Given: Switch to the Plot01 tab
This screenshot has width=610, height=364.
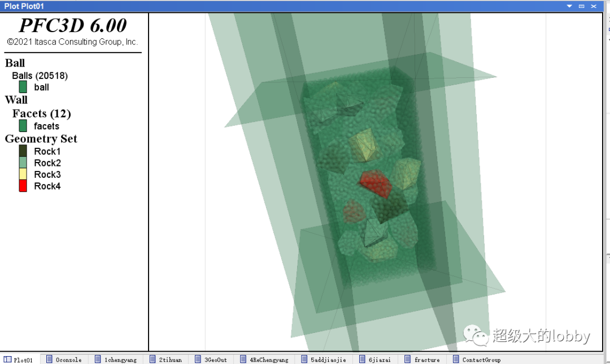Looking at the screenshot, I should pyautogui.click(x=18, y=359).
